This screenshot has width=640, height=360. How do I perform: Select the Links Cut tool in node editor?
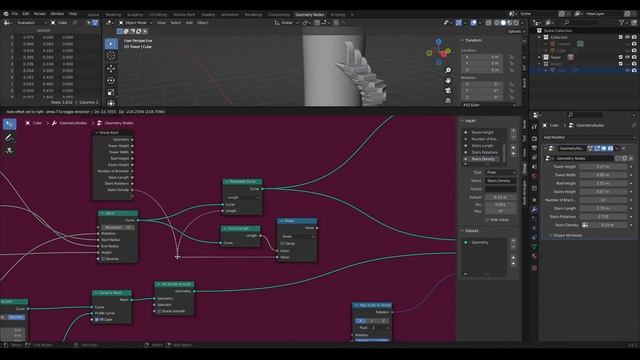(x=9, y=151)
